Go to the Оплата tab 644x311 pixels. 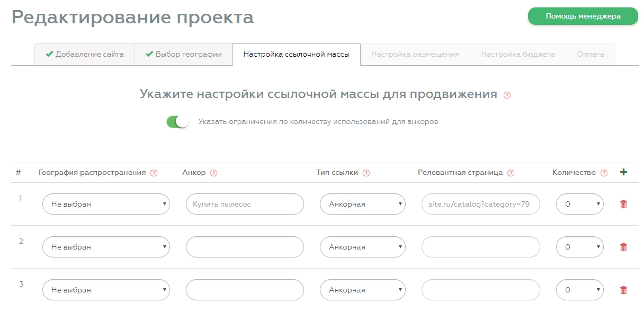pyautogui.click(x=591, y=55)
